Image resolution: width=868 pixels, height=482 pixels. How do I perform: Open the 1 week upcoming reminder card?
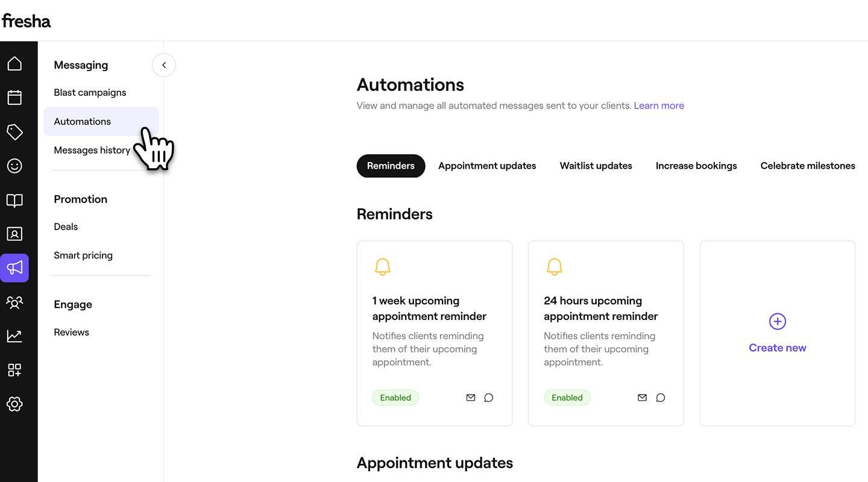coord(435,334)
